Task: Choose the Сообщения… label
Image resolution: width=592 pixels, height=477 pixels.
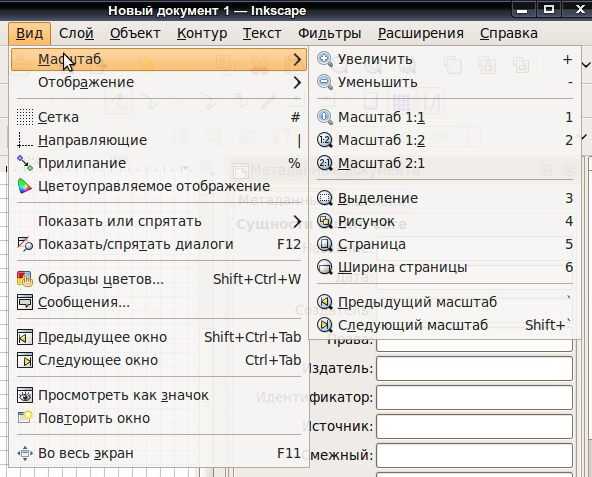Action: tap(84, 303)
